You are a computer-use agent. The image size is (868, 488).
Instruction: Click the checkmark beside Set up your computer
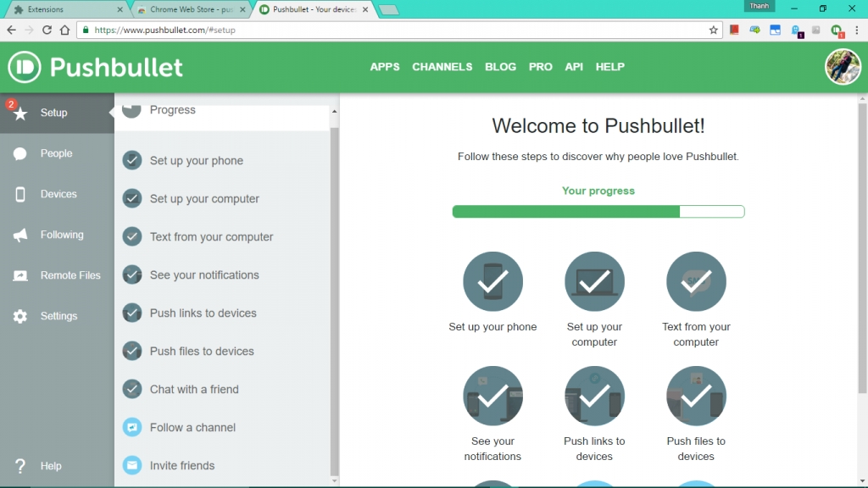pyautogui.click(x=132, y=198)
